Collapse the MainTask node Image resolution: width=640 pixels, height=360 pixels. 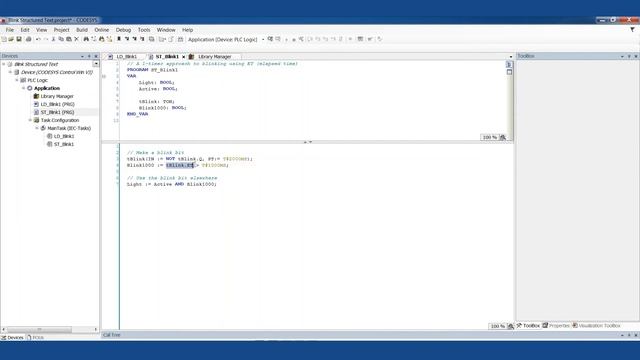point(37,128)
